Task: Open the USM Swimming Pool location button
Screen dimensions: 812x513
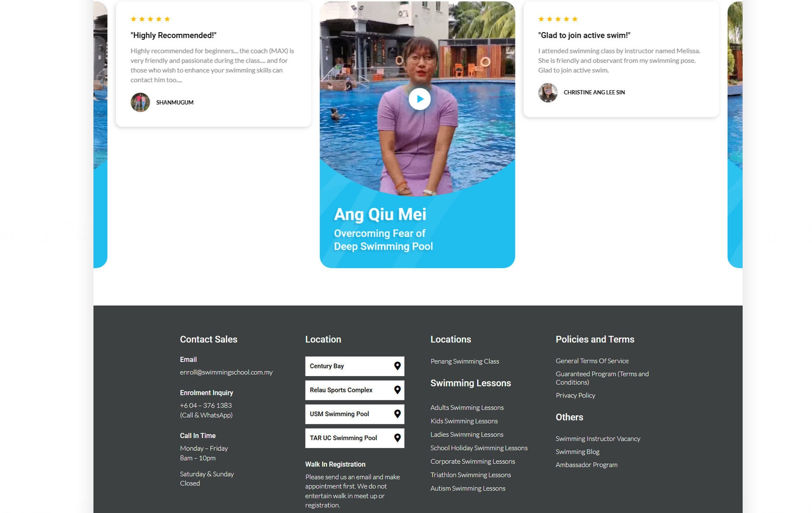Action: tap(354, 414)
